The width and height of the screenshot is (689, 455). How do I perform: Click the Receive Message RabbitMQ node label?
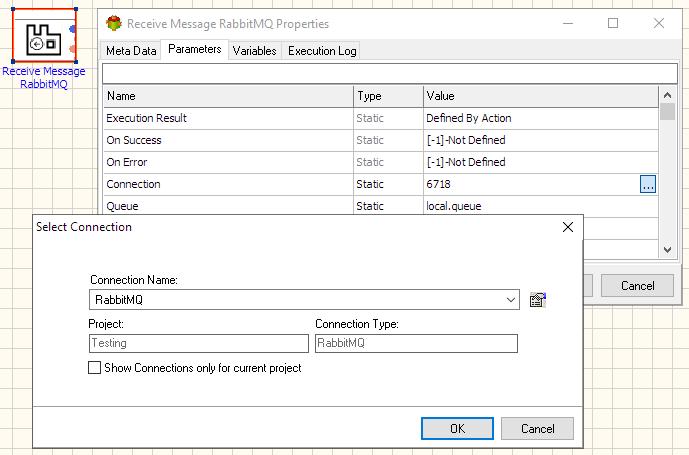click(44, 77)
